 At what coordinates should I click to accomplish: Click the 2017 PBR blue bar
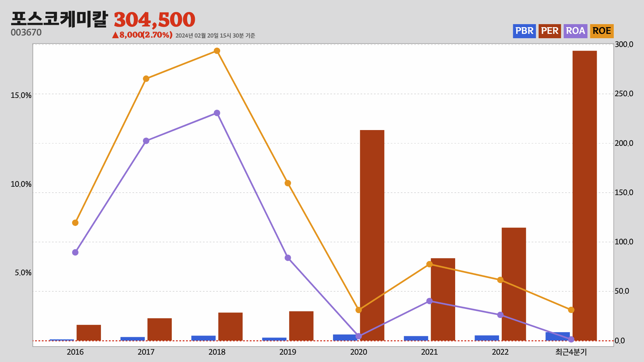pyautogui.click(x=132, y=339)
